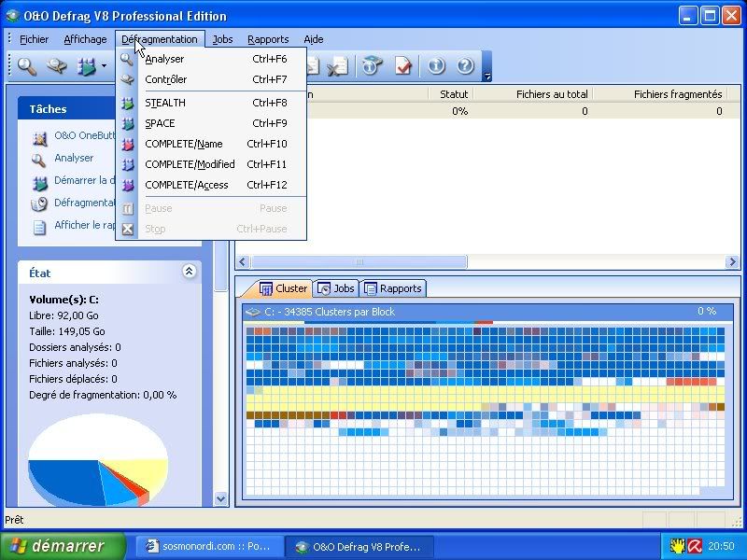Open the defragmentation method dropdown arrow in toolbar

(104, 66)
